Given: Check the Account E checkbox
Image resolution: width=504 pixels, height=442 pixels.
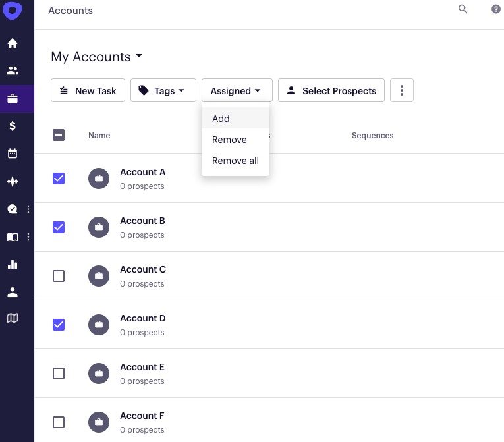Looking at the screenshot, I should coord(59,373).
